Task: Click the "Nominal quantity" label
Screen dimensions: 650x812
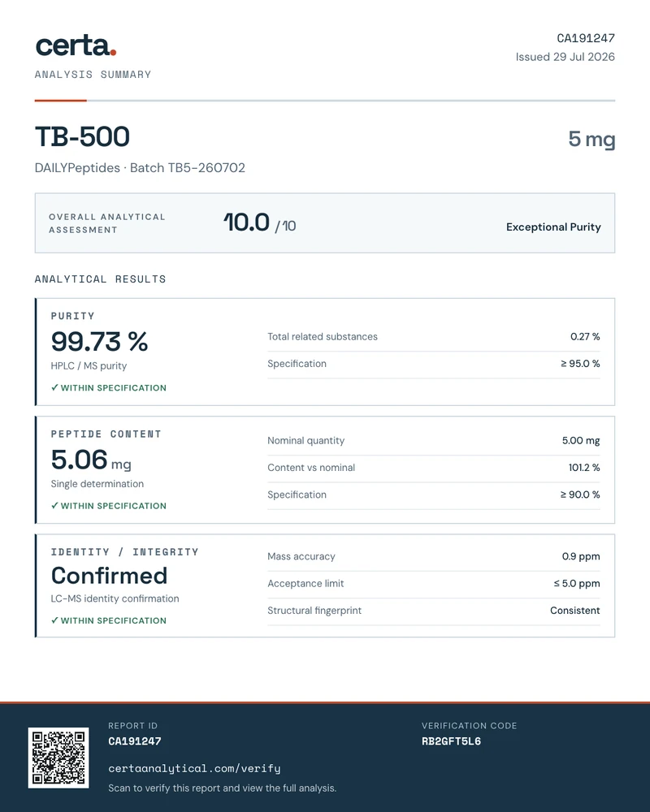Action: click(x=305, y=441)
